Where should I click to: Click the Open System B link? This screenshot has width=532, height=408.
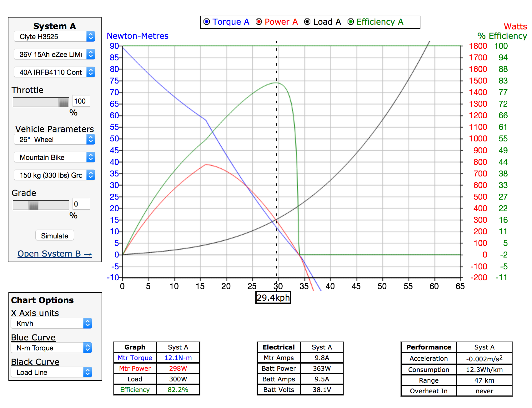click(x=54, y=254)
